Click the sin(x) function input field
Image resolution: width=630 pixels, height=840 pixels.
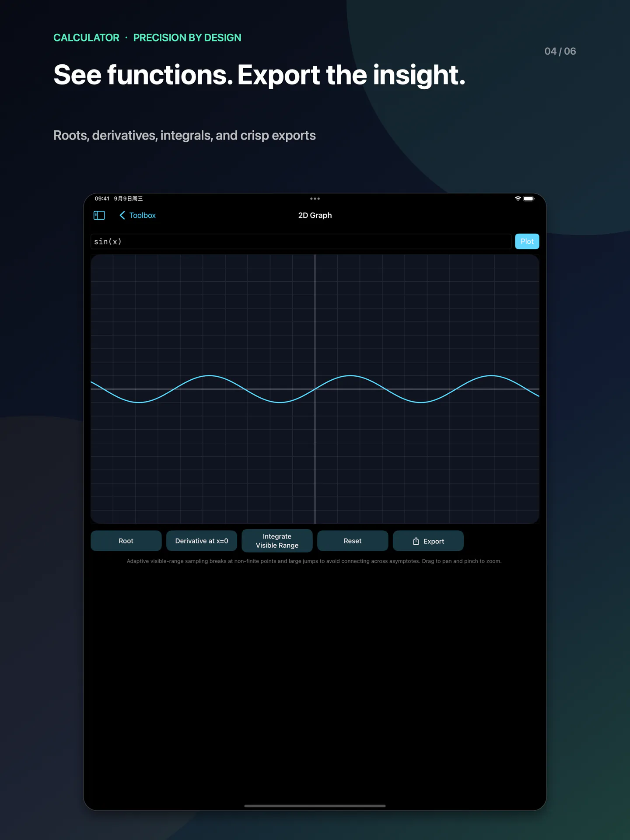click(301, 241)
